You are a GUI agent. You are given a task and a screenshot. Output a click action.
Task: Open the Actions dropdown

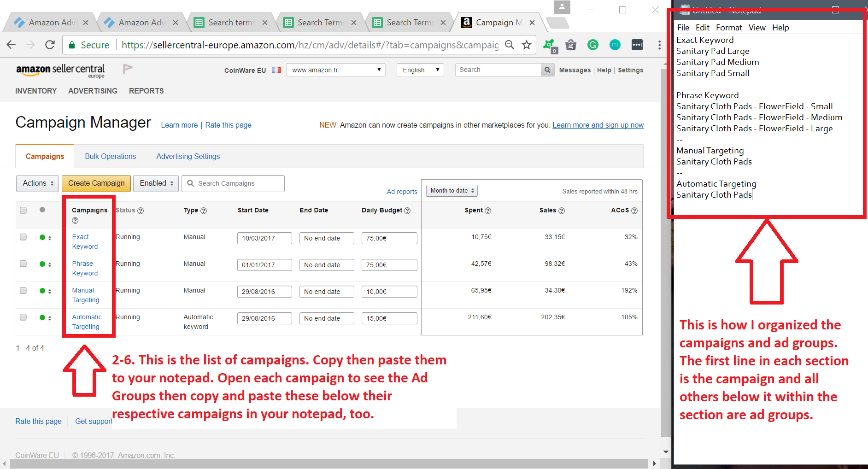click(38, 183)
